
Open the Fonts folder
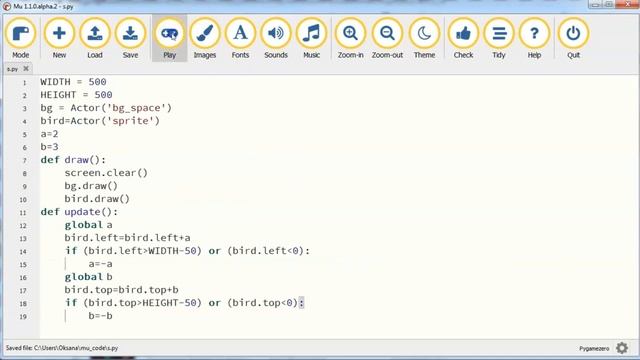click(240, 39)
